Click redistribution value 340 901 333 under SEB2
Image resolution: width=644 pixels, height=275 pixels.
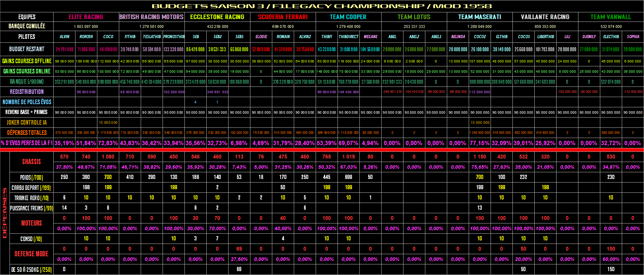point(217,92)
